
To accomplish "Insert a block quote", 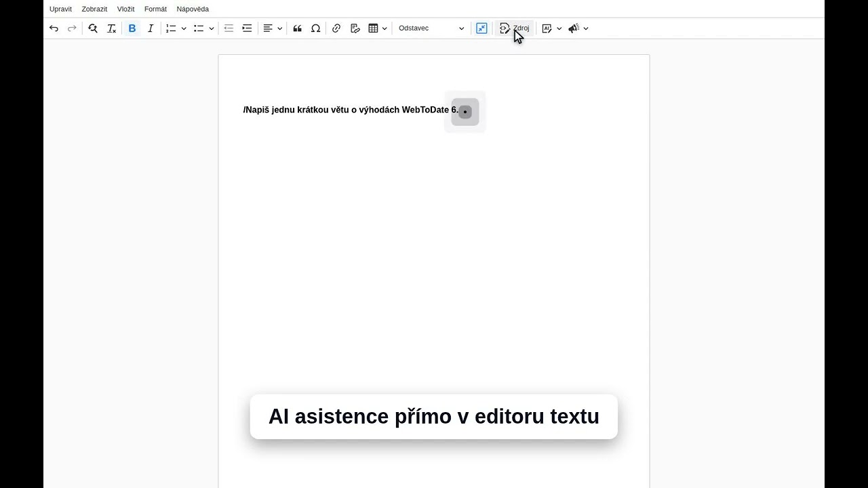I will click(x=297, y=28).
